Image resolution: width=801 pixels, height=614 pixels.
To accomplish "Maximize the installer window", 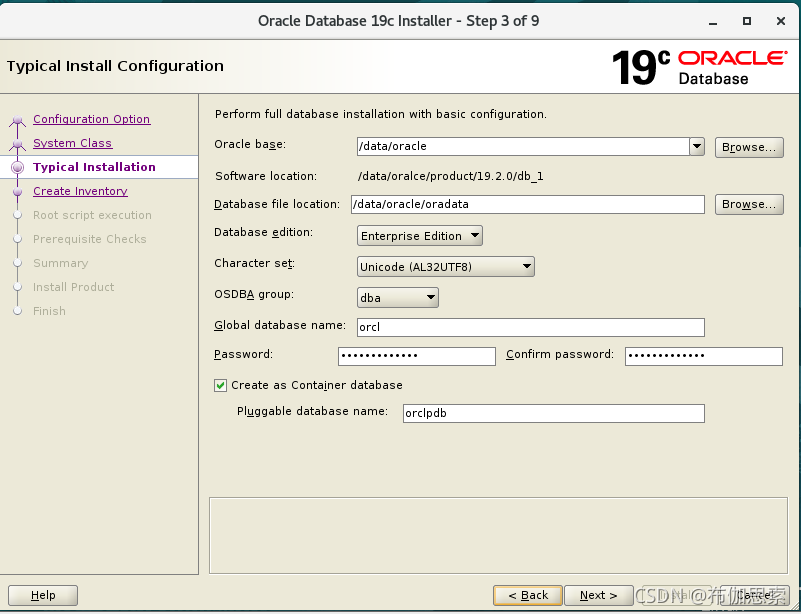I will click(747, 21).
